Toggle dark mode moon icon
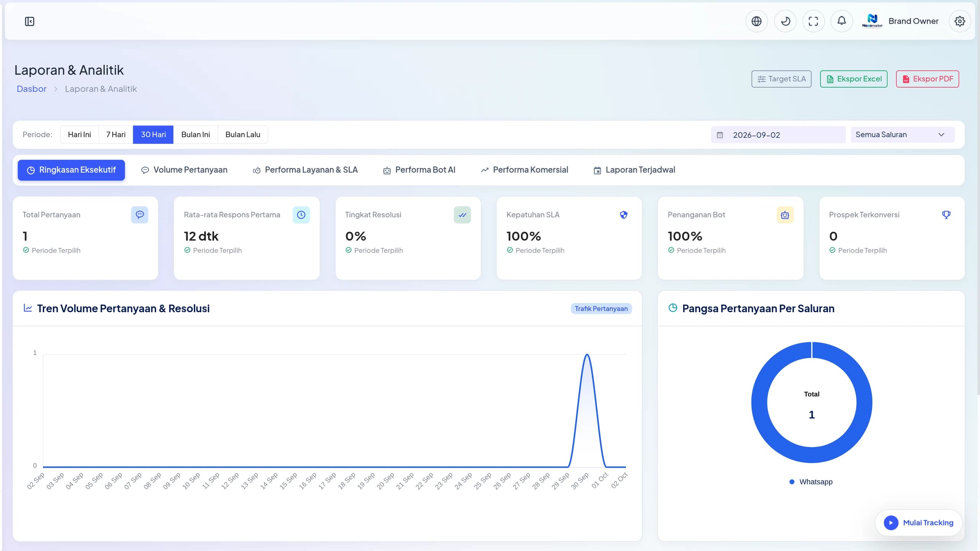Viewport: 980px width, 551px height. [x=785, y=21]
